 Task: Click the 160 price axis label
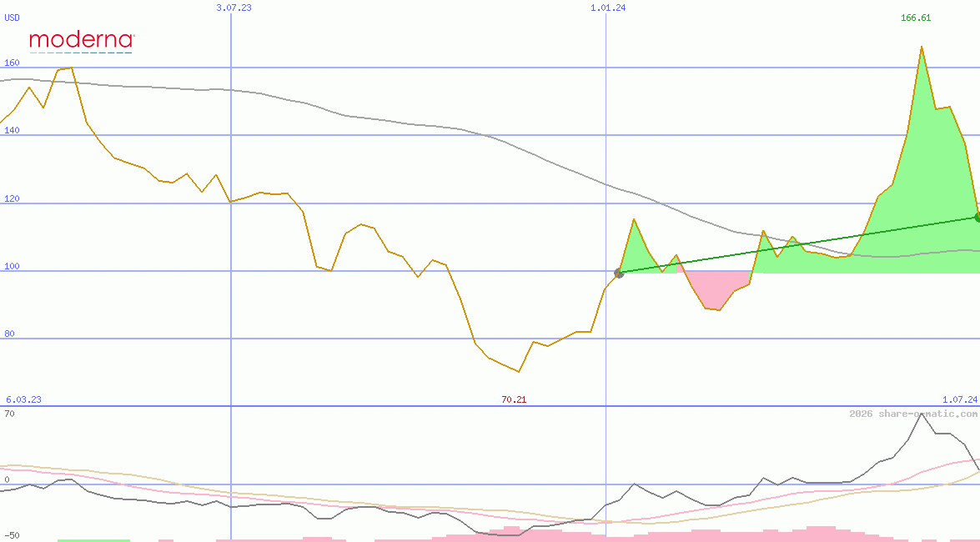coord(12,63)
